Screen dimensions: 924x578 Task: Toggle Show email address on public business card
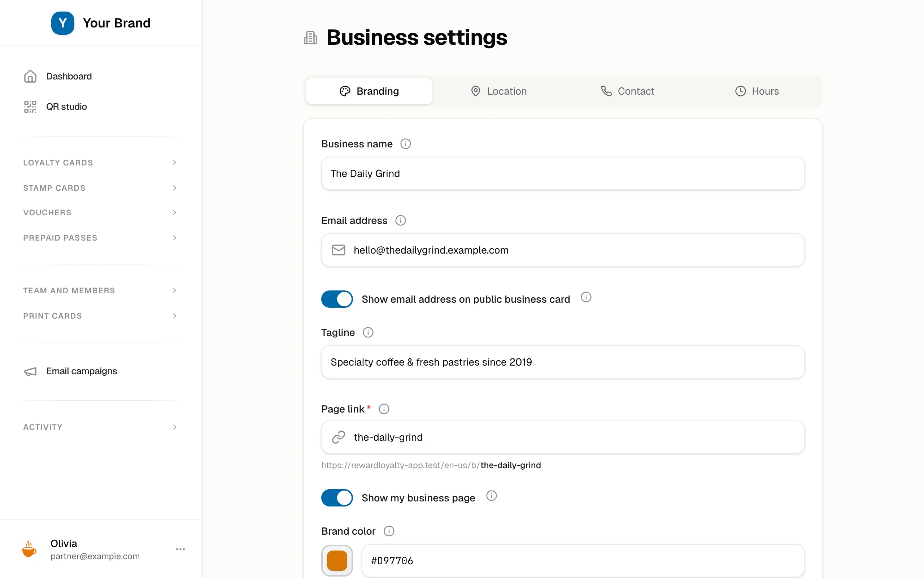[x=337, y=299]
